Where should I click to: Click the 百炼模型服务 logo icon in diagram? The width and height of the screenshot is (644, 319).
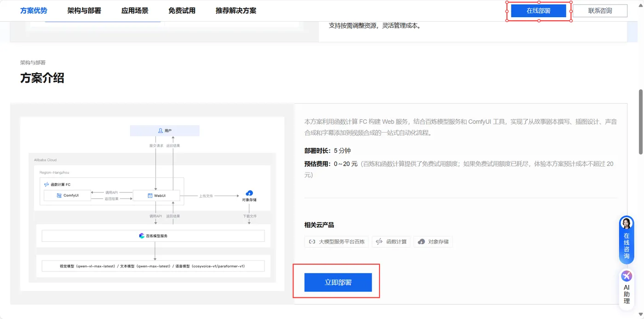pos(142,236)
